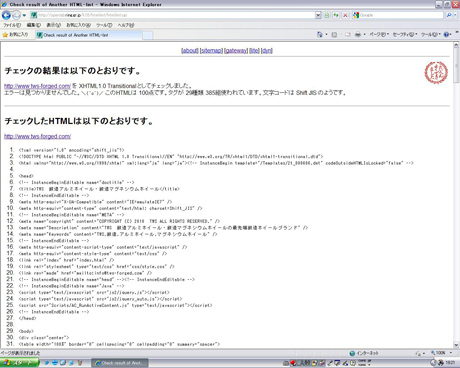This screenshot has height=368, width=460.
Task: Refresh the page with the green arrows icon
Action: (x=336, y=15)
